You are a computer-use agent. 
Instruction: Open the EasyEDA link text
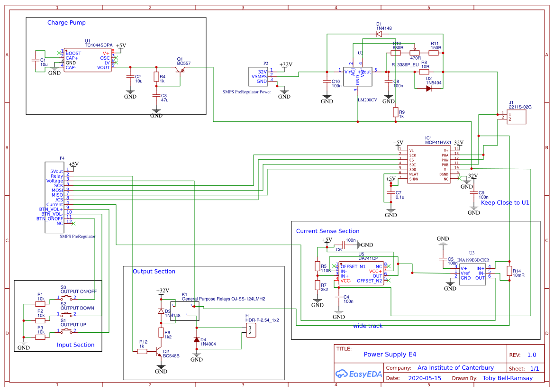pyautogui.click(x=366, y=374)
